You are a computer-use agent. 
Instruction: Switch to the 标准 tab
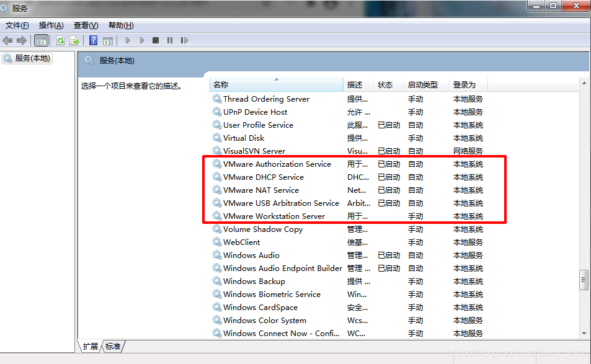(113, 346)
